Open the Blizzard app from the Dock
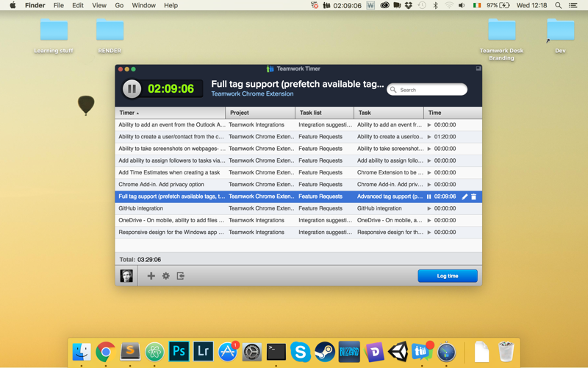The width and height of the screenshot is (588, 368). [x=349, y=352]
